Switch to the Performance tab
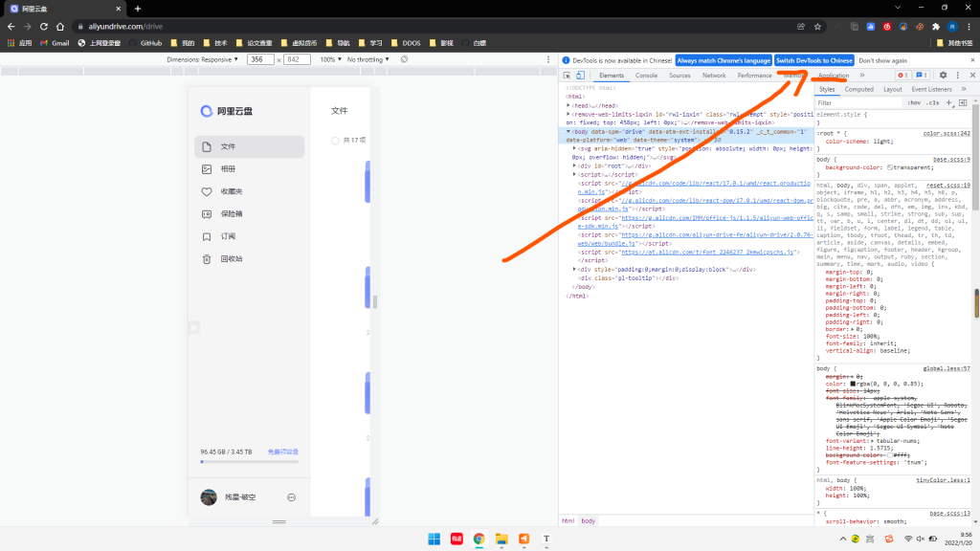Screen dimensions: 980x551 coord(754,75)
